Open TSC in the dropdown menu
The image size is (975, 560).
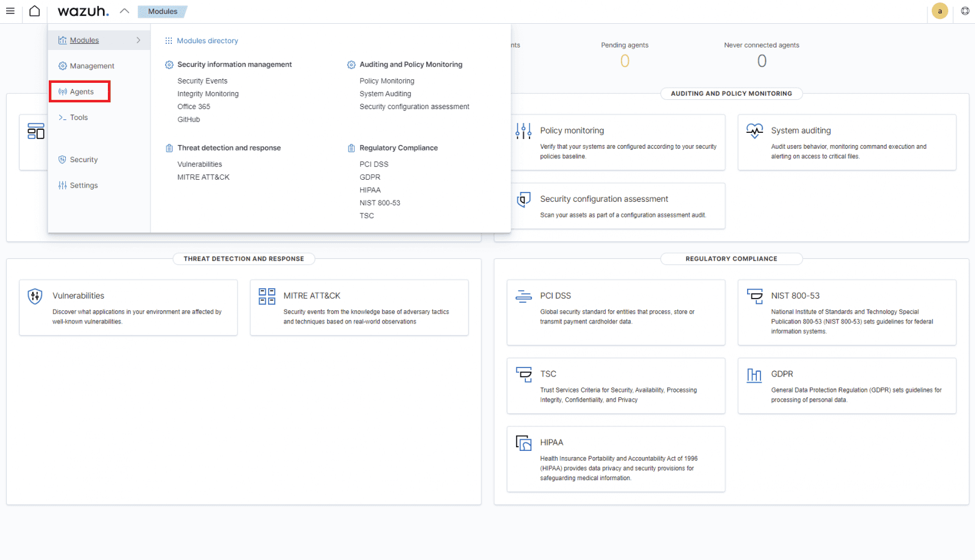click(367, 216)
